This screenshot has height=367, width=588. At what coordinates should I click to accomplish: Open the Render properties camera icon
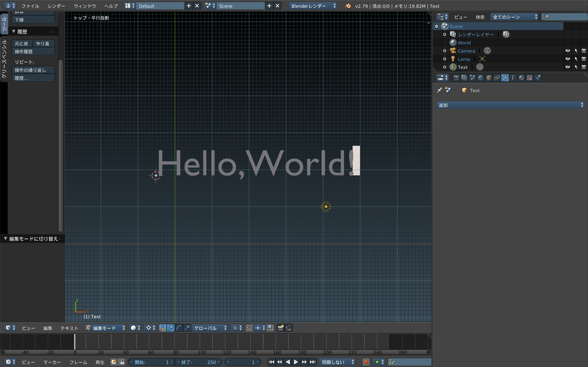tap(456, 78)
